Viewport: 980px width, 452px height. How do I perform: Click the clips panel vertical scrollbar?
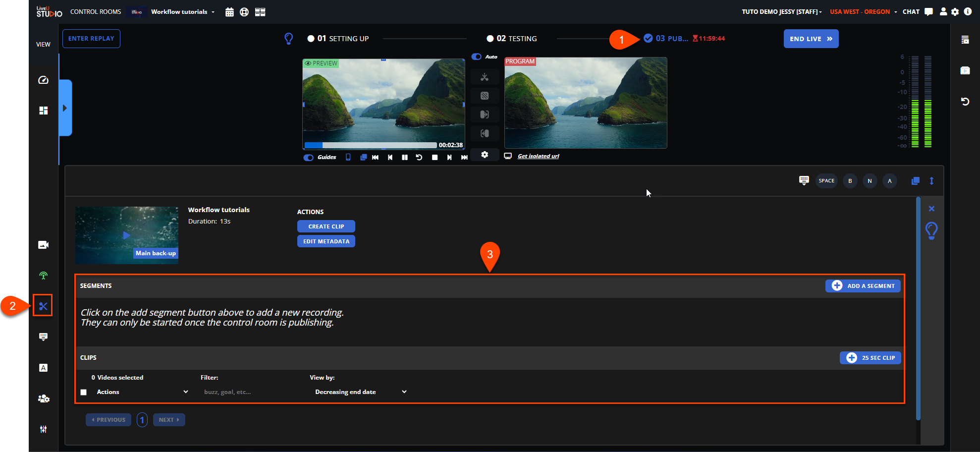pyautogui.click(x=918, y=309)
